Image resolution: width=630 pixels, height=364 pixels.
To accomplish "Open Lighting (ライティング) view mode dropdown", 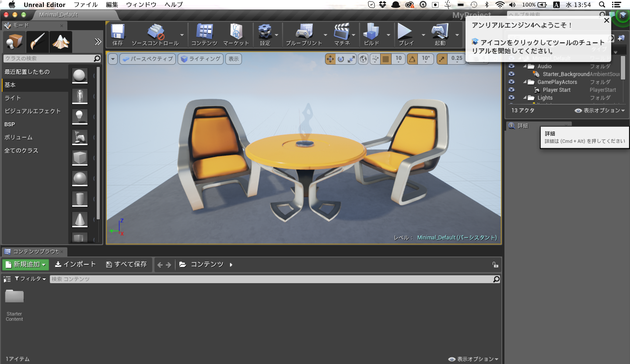I will [201, 59].
